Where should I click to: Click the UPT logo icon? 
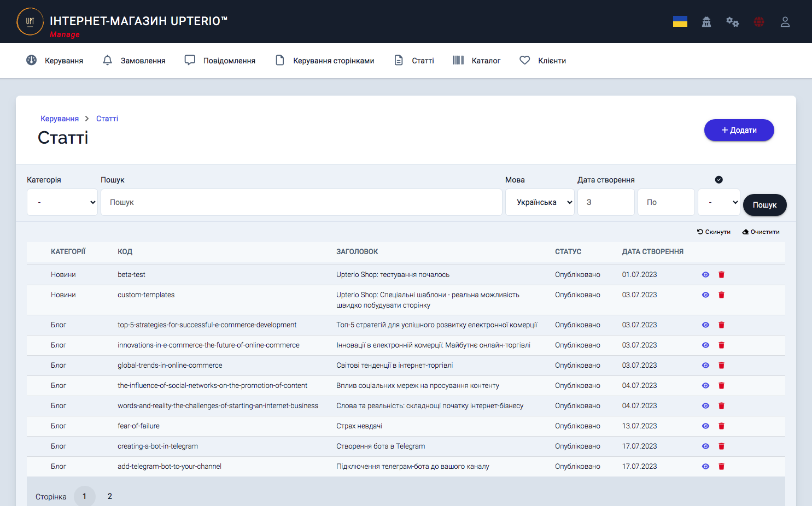click(x=30, y=21)
